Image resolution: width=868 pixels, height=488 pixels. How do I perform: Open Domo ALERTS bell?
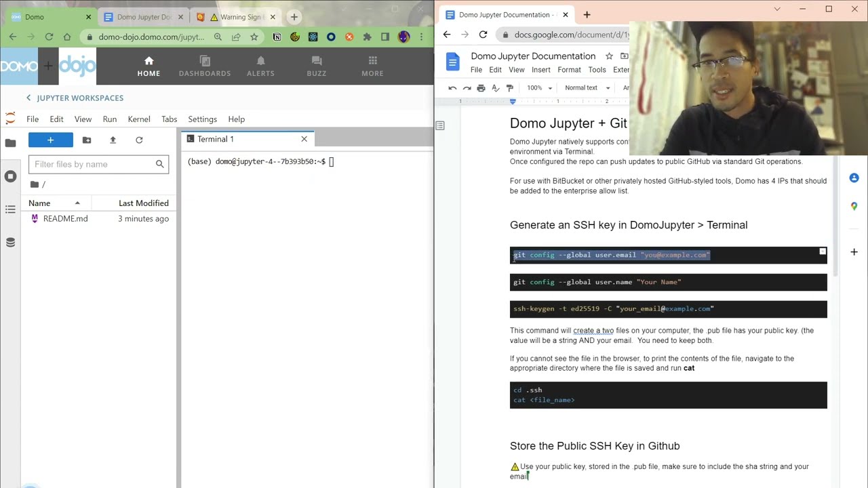pos(260,66)
